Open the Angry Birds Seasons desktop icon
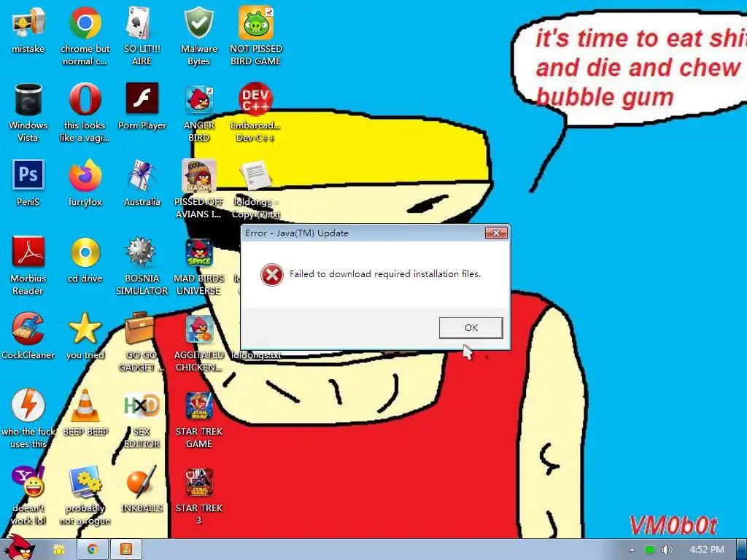Viewport: 747px width, 560px height. point(198,189)
